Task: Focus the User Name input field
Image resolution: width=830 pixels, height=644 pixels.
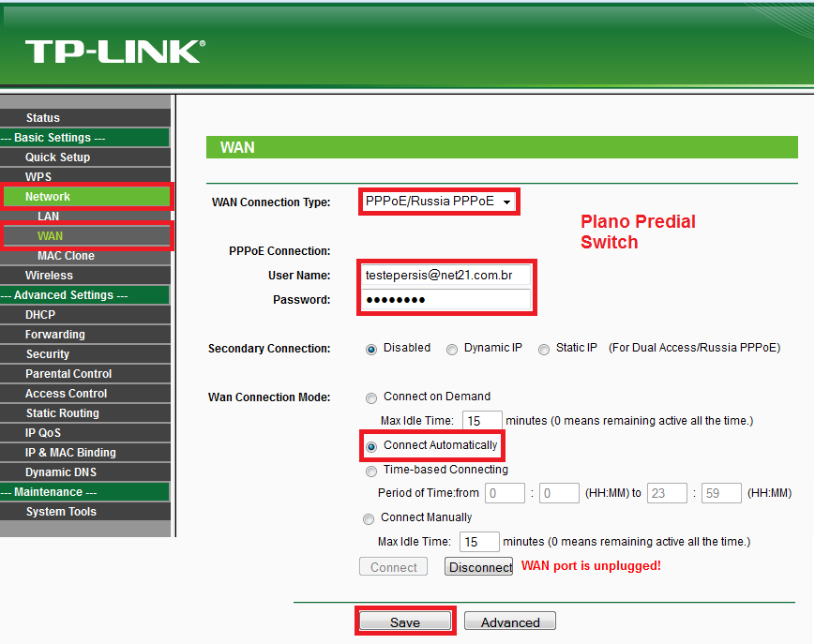Action: click(445, 276)
